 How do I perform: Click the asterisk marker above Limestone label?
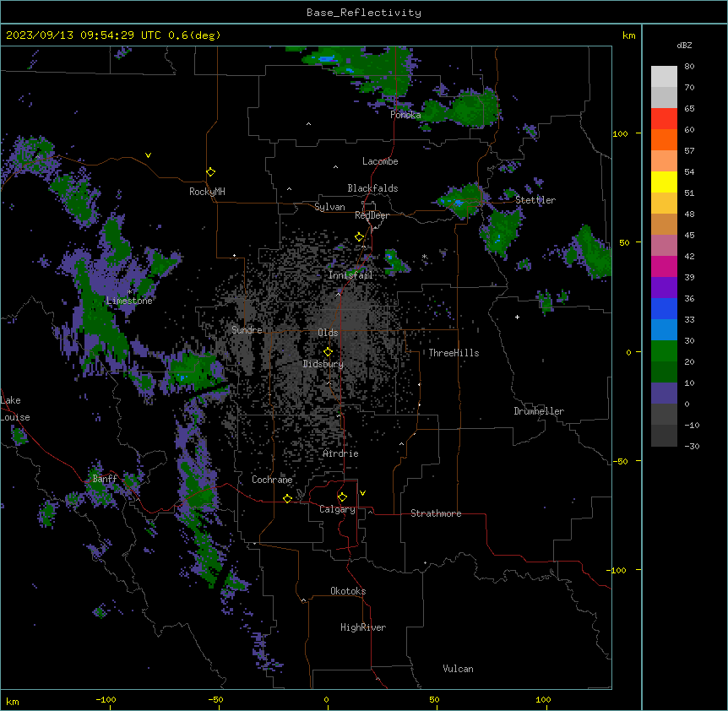pos(129,292)
